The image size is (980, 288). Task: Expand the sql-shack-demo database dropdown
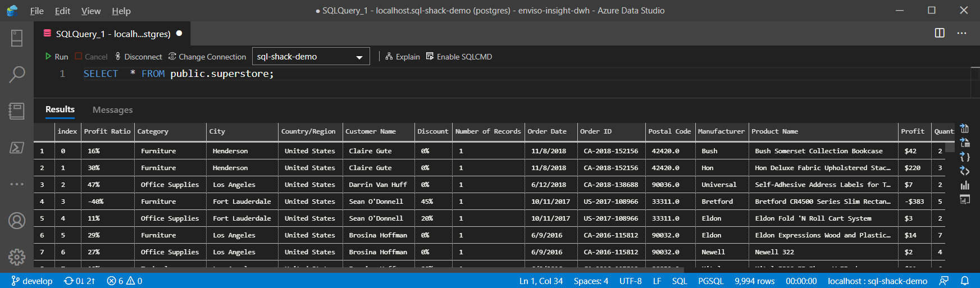coord(359,57)
